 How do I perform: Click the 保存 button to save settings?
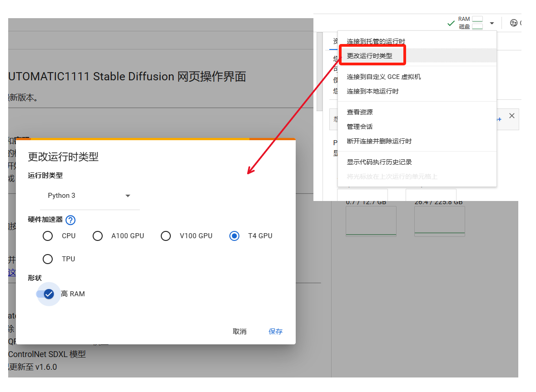click(275, 331)
